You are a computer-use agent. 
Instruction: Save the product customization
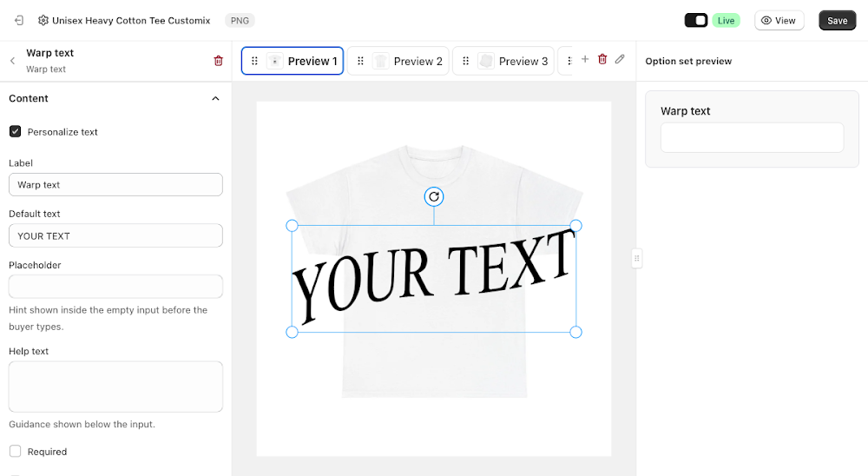point(837,21)
